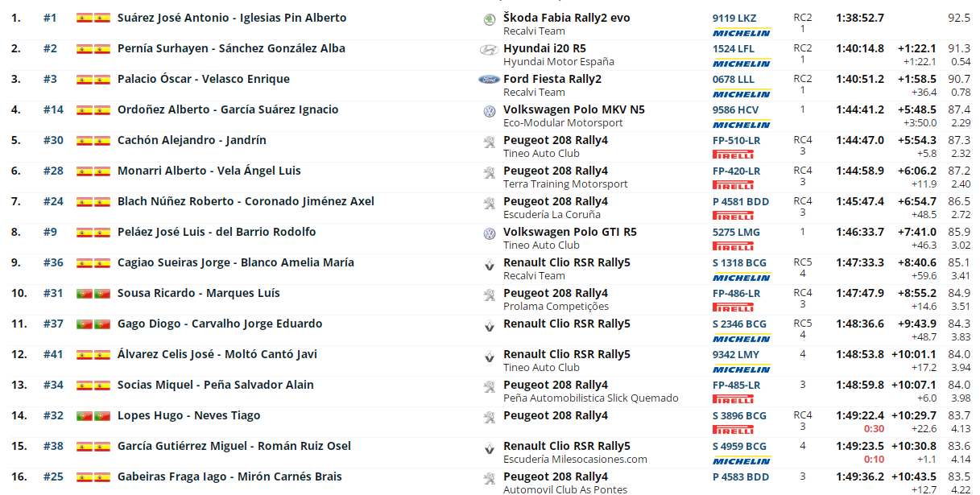Image resolution: width=980 pixels, height=495 pixels.
Task: Click the Michelin logo under plate S 4959 BCG
Action: (742, 461)
